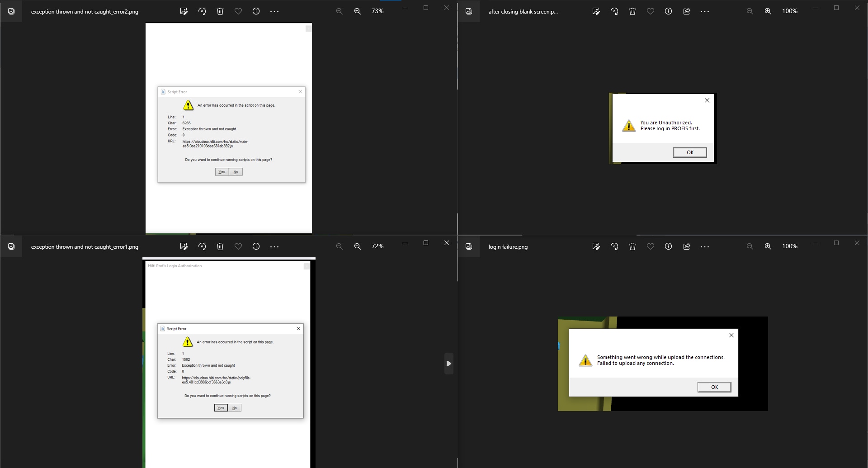Open 'See more' menu in error2.png window
This screenshot has width=868, height=468.
click(x=274, y=11)
